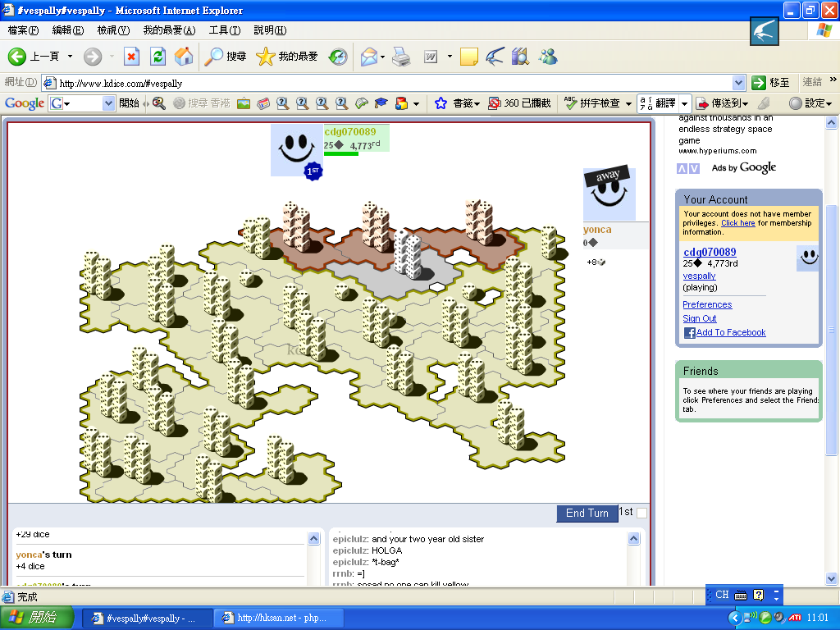Viewport: 840px width, 630px height.
Task: Run spell check (拼字檢查) button
Action: (x=591, y=103)
